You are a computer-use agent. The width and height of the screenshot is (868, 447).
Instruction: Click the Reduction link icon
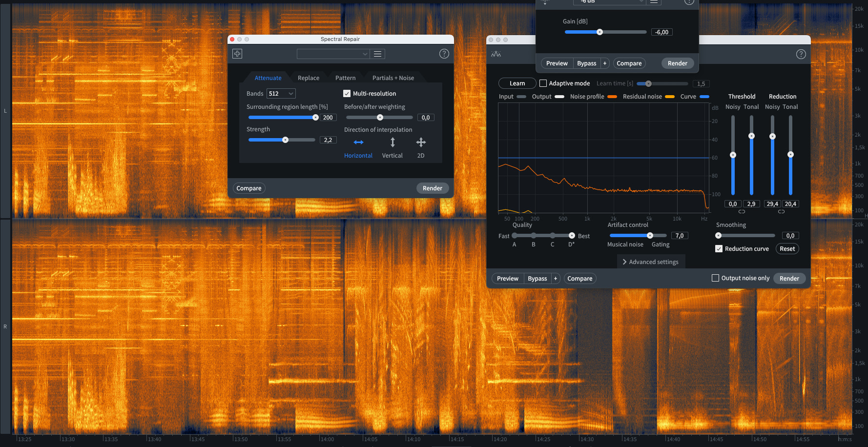[781, 212]
